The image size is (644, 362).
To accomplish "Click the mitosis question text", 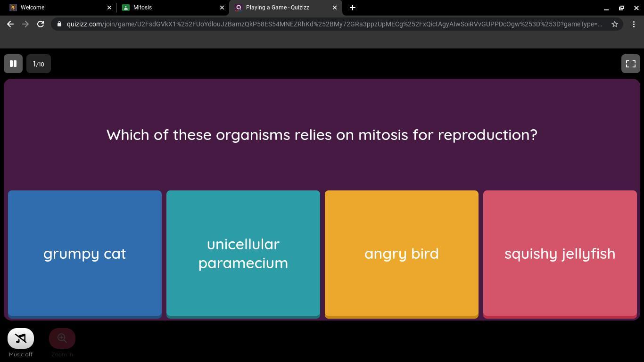I will [322, 135].
